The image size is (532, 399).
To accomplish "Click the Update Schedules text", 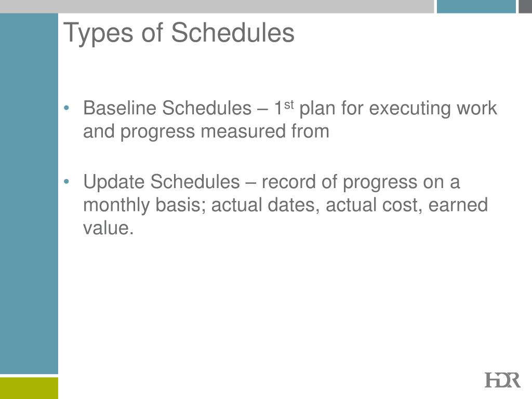I will [x=162, y=182].
